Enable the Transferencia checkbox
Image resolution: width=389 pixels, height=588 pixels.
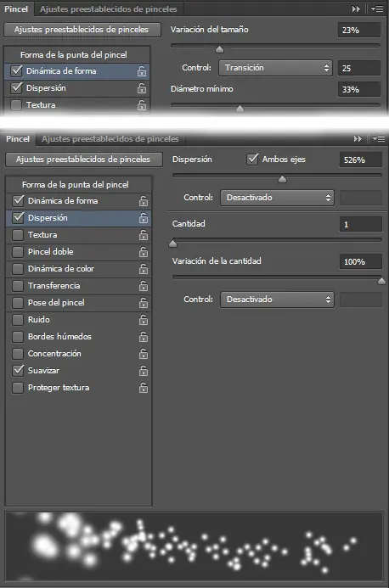tap(18, 286)
